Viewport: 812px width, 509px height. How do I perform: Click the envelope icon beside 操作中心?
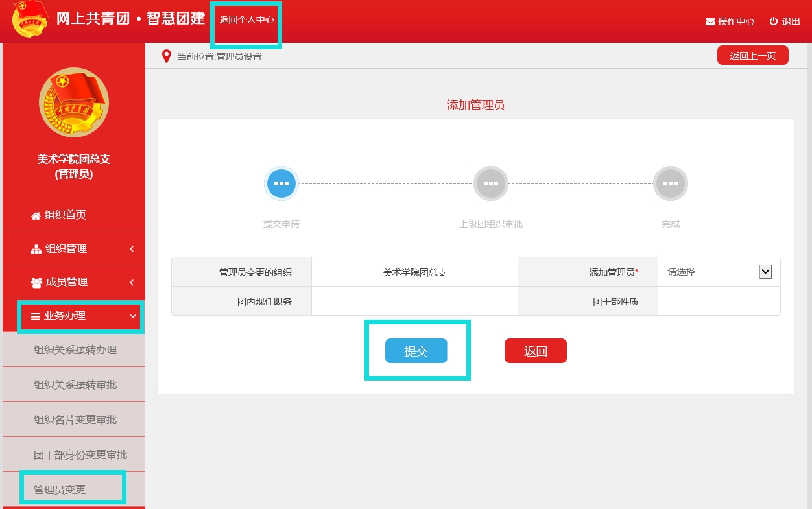coord(710,21)
